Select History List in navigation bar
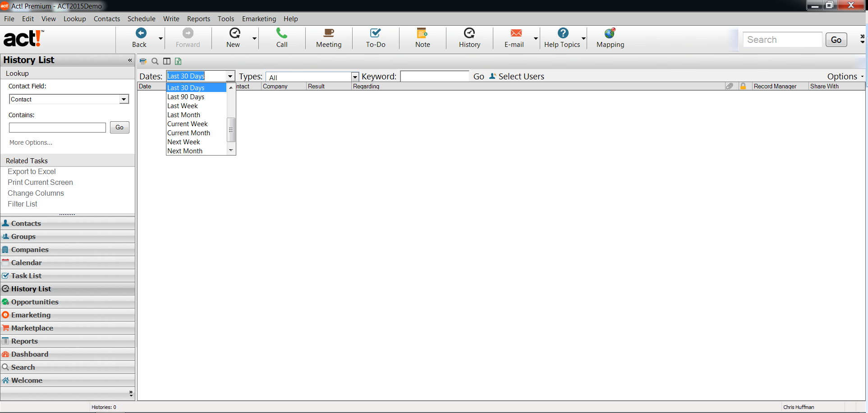This screenshot has height=413, width=868. [68, 289]
